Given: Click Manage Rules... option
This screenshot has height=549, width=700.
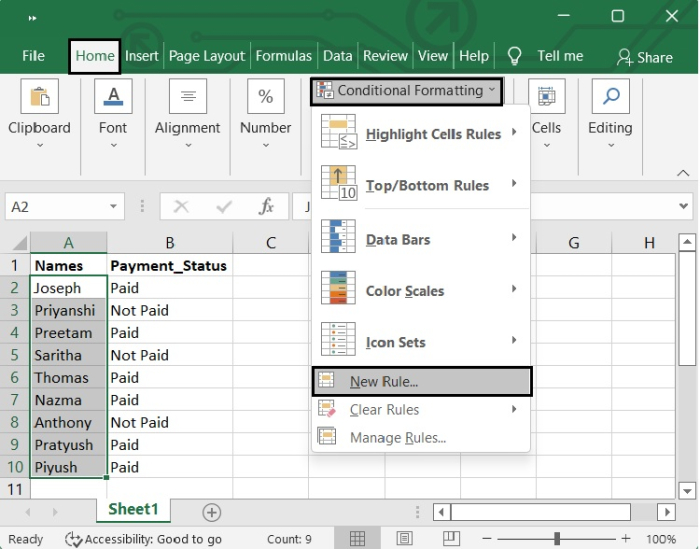Looking at the screenshot, I should click(397, 438).
